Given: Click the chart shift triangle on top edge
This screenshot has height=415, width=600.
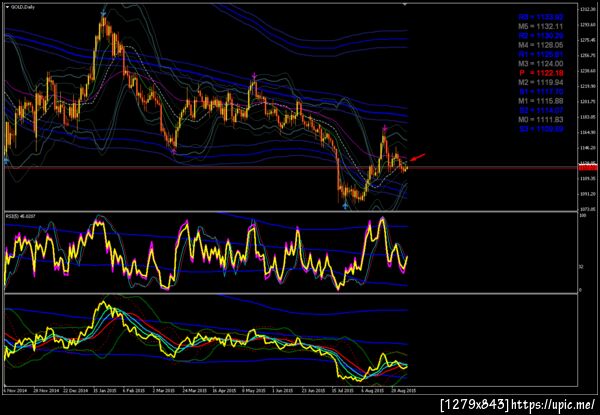Looking at the screenshot, I should pos(405,4).
